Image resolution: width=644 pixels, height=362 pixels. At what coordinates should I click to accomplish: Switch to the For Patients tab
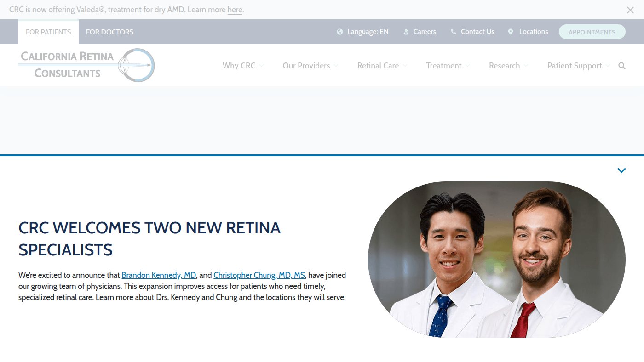coord(48,32)
